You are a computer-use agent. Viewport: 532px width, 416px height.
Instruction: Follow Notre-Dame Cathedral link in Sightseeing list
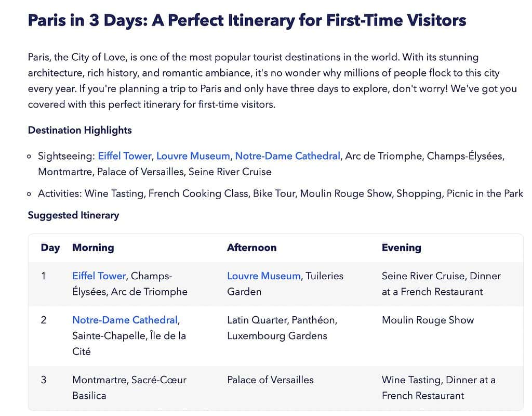[x=287, y=156]
